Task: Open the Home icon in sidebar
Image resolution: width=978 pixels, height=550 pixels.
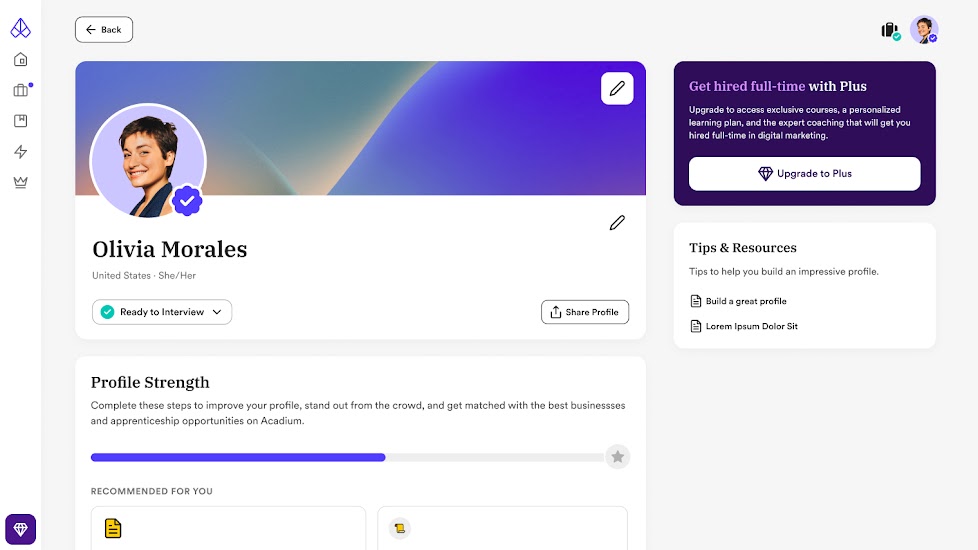Action: [20, 60]
